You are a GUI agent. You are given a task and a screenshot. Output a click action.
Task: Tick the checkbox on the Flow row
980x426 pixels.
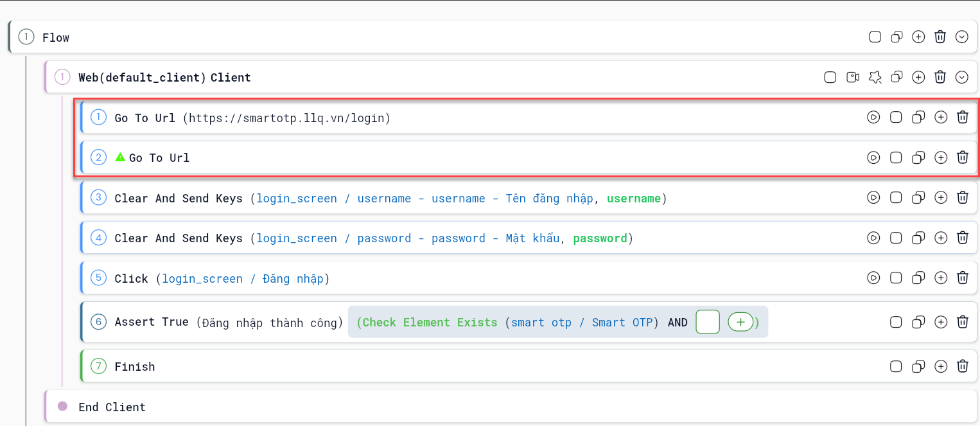(875, 37)
